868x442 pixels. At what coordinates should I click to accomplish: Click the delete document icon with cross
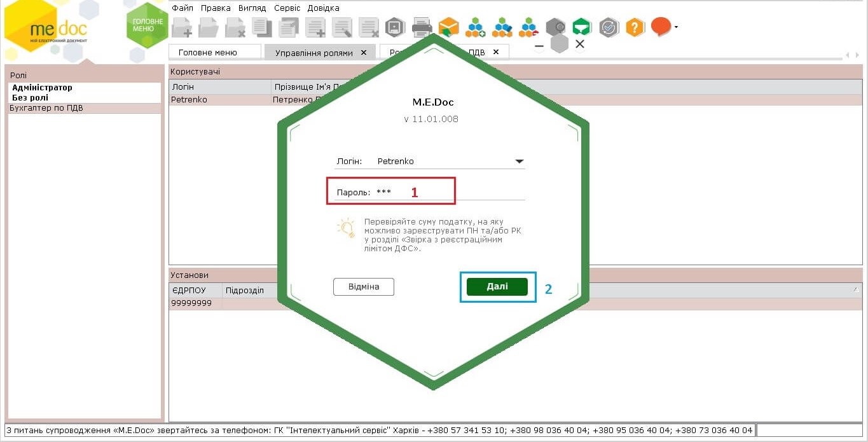(235, 27)
